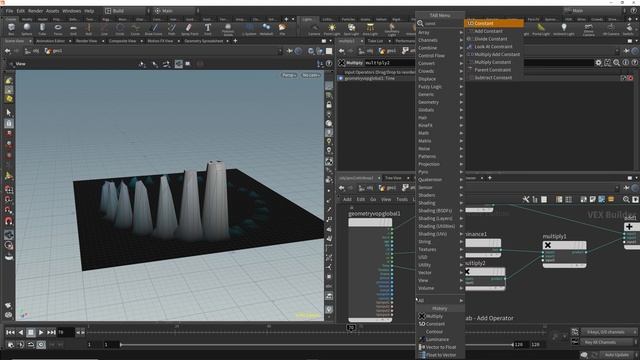Open the No cam camera dropdown
Viewport: 640px width, 360px height.
point(311,76)
